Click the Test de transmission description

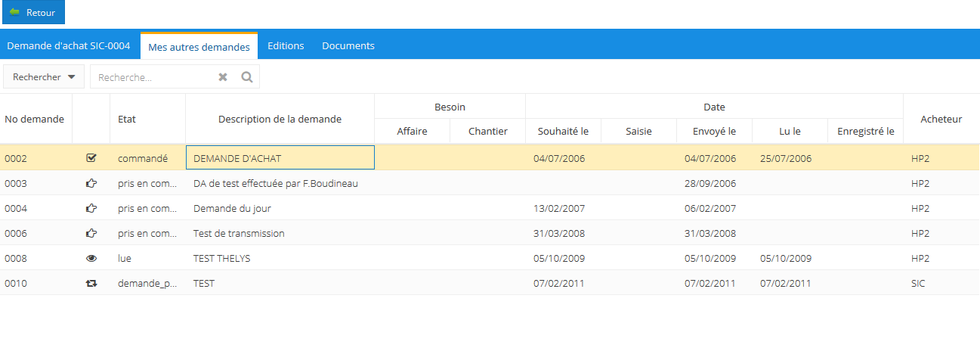[x=239, y=233]
